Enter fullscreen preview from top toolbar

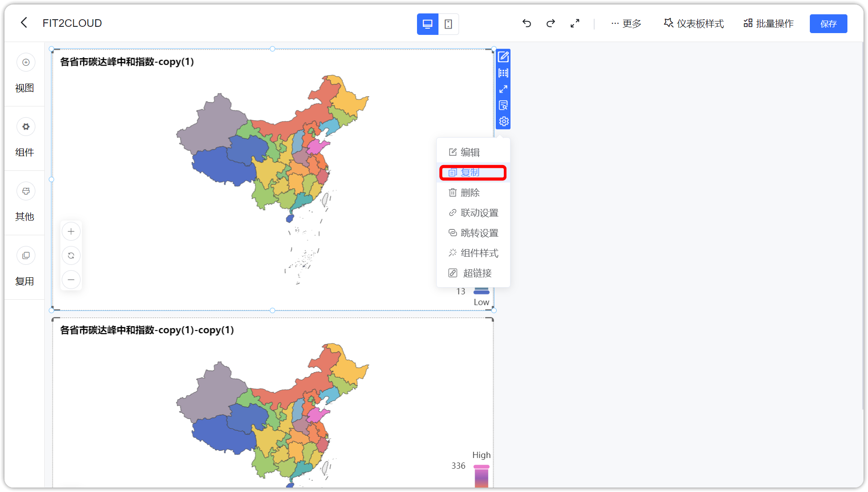tap(575, 23)
